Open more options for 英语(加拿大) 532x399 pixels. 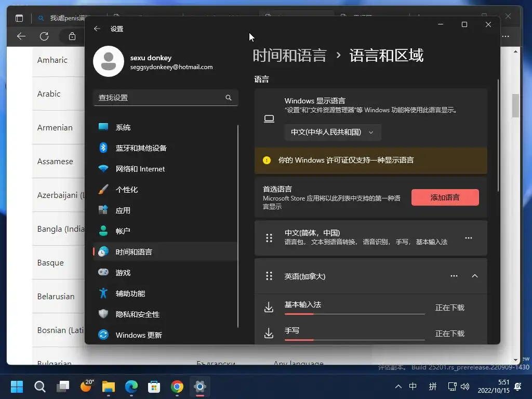(454, 276)
